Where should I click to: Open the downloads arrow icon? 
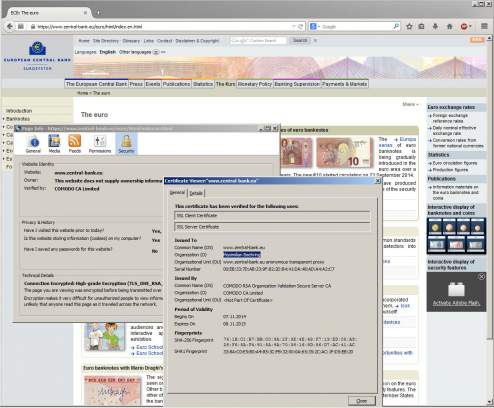click(x=435, y=26)
